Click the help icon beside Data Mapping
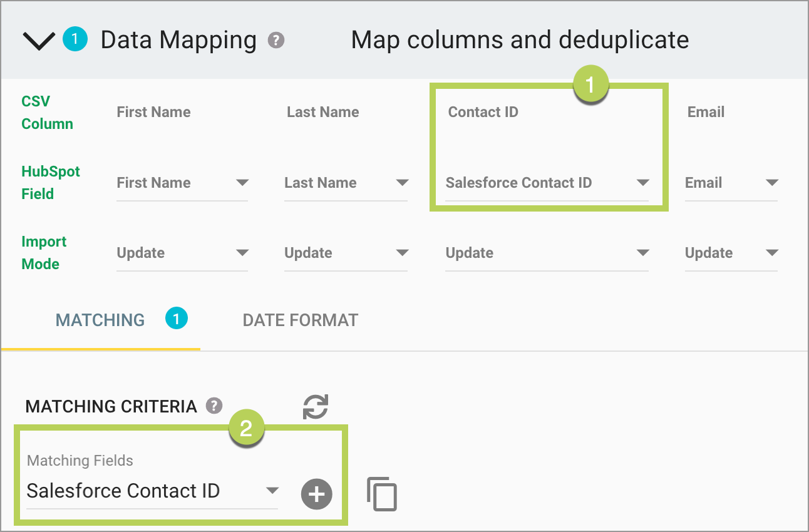Screen dimensions: 809x532 click(x=276, y=41)
